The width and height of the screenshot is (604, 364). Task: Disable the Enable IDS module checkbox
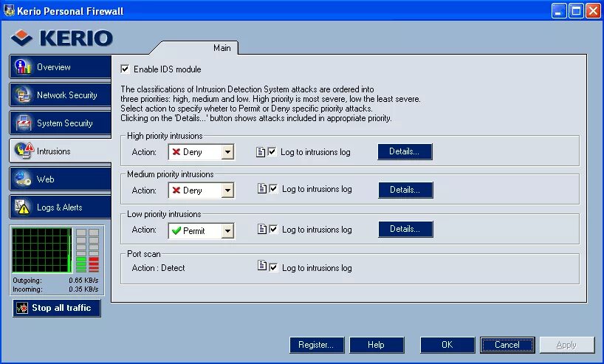tap(125, 69)
